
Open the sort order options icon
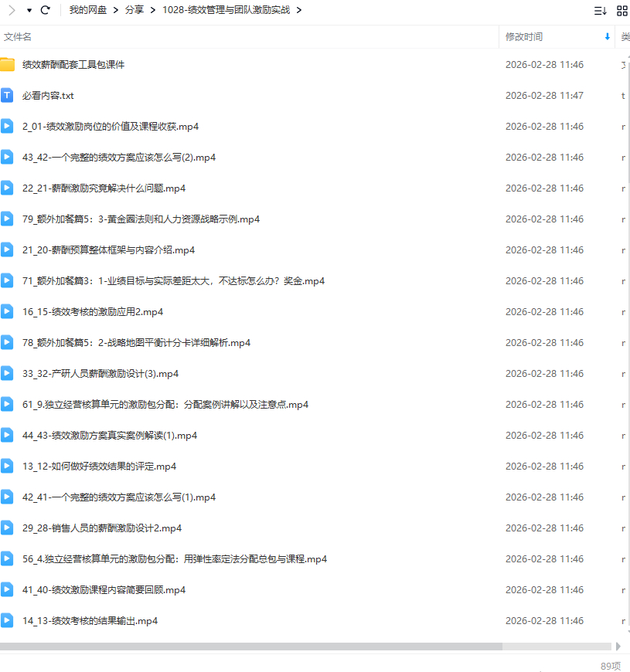click(600, 10)
